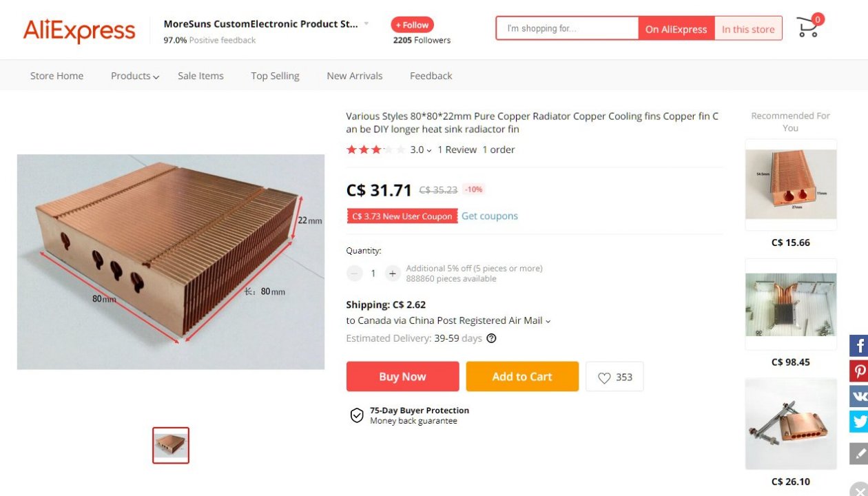The image size is (868, 496).
Task: Click estimated delivery help icon
Action: (491, 338)
